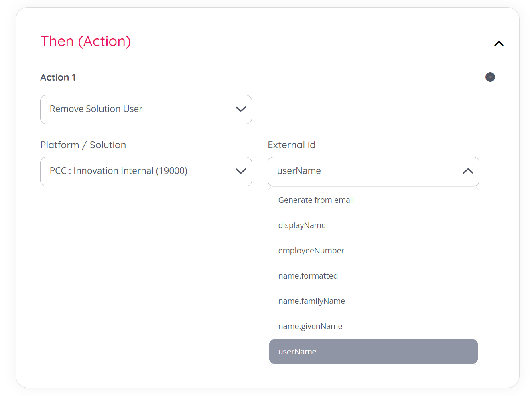Viewport: 532px width, 396px height.
Task: Select the name.givenName option
Action: click(311, 326)
